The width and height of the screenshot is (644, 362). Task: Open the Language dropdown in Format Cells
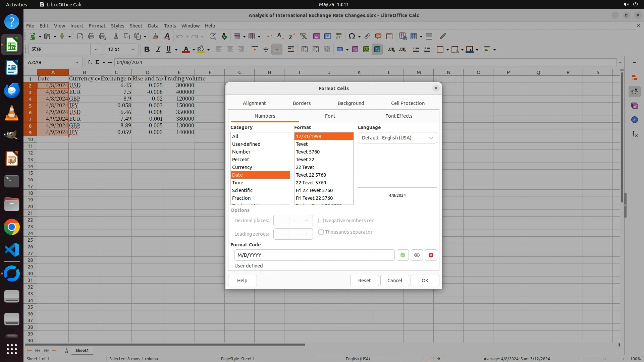tap(397, 138)
